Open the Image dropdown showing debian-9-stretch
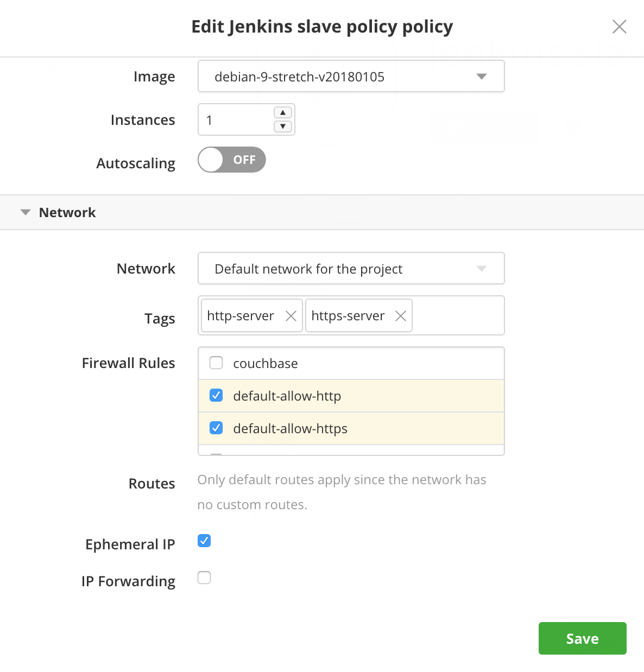 (x=351, y=77)
